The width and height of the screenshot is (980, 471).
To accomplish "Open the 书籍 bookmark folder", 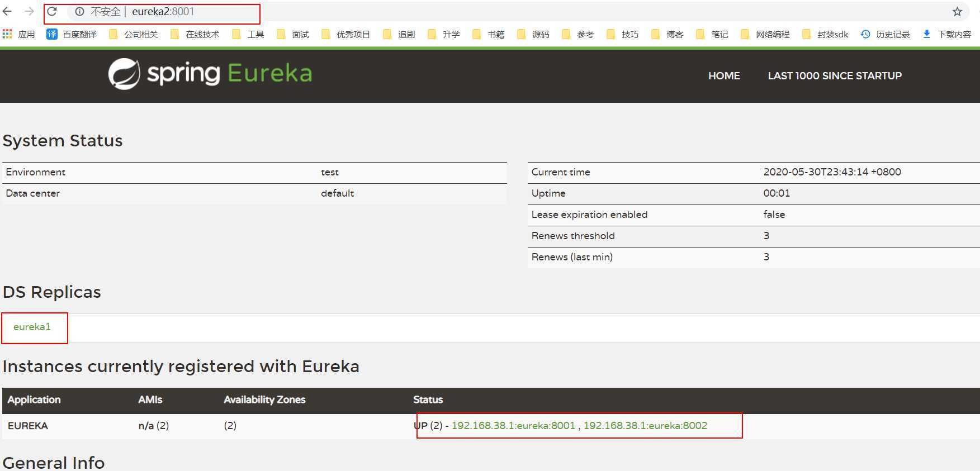I will [x=488, y=34].
